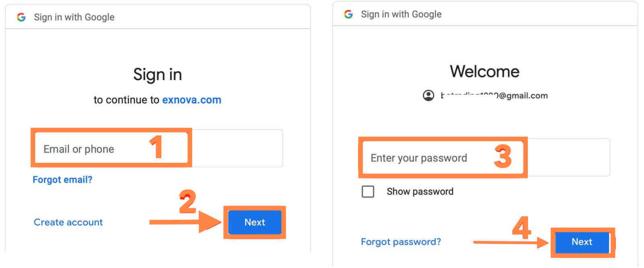Click the Show password label

pyautogui.click(x=420, y=192)
